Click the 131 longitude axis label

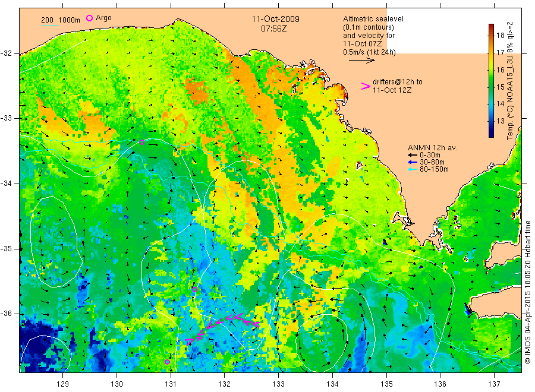[x=171, y=384]
